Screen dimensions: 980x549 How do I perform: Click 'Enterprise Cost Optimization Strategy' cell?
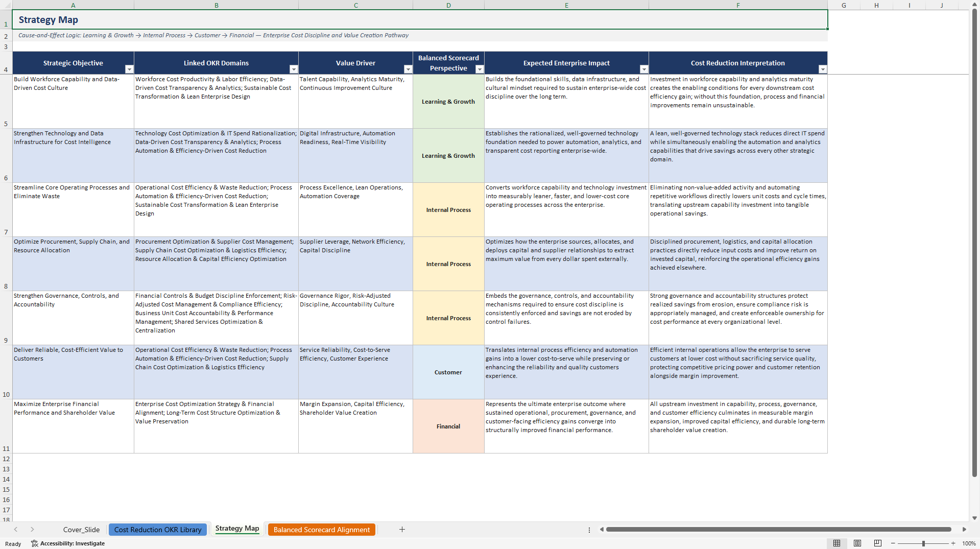point(216,426)
